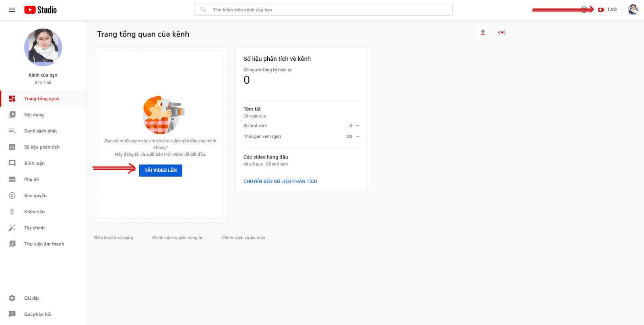Click the help question mark icon
This screenshot has height=325, width=644.
point(584,10)
